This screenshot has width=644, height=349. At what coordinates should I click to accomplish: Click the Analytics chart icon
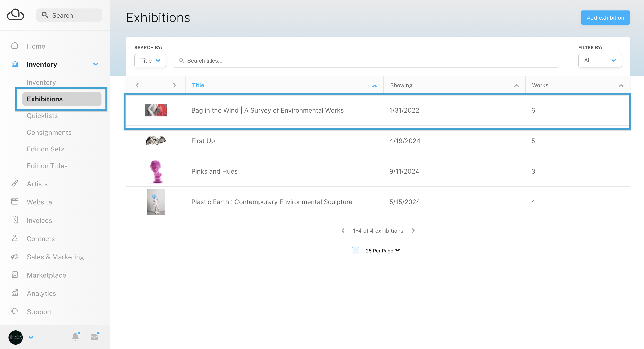15,293
